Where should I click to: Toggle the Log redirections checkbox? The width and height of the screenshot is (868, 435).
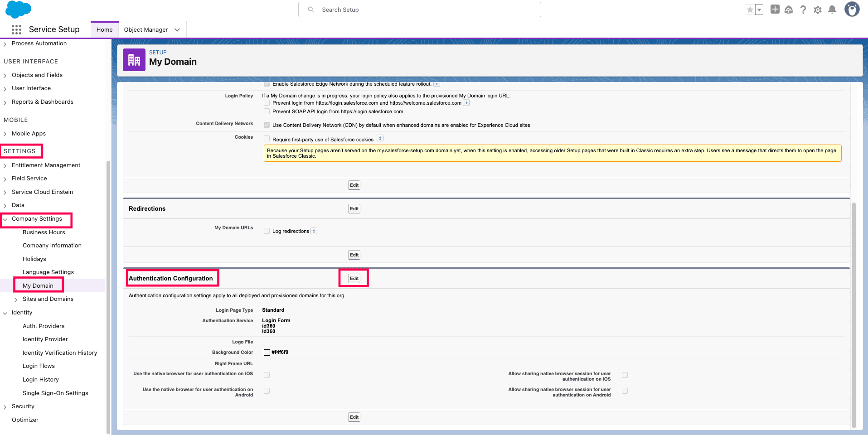(x=267, y=231)
